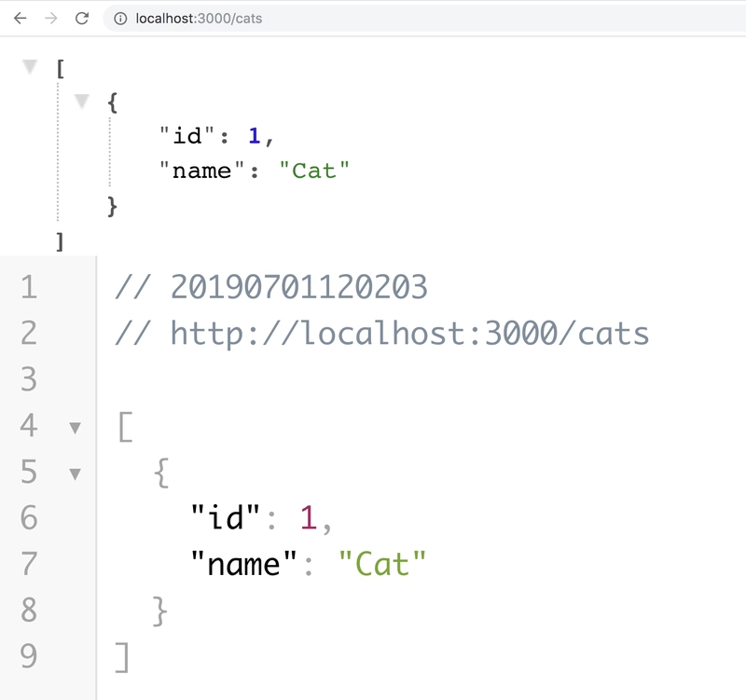
Task: Click the closing brace on line 8
Action: [159, 611]
